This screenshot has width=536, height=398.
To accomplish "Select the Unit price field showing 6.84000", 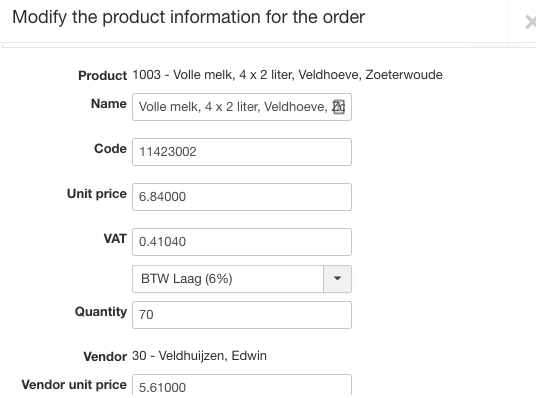I will (x=242, y=197).
